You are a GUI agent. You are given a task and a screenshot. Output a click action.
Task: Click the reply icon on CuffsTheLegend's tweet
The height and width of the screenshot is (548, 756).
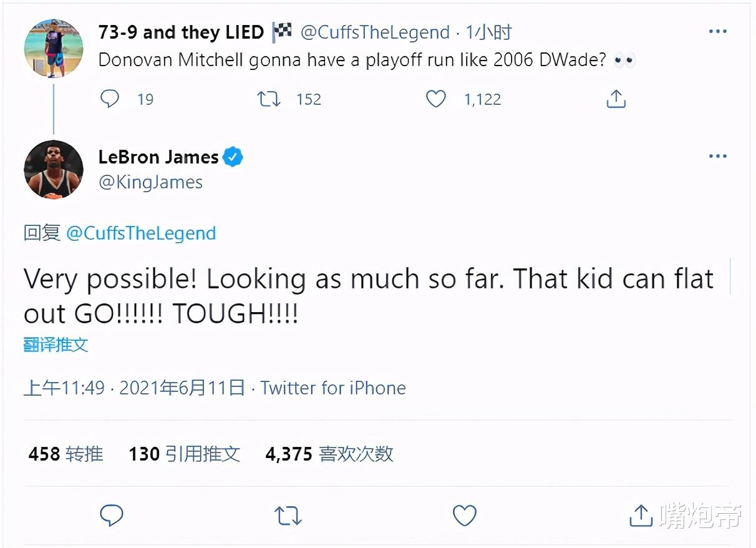click(x=109, y=99)
